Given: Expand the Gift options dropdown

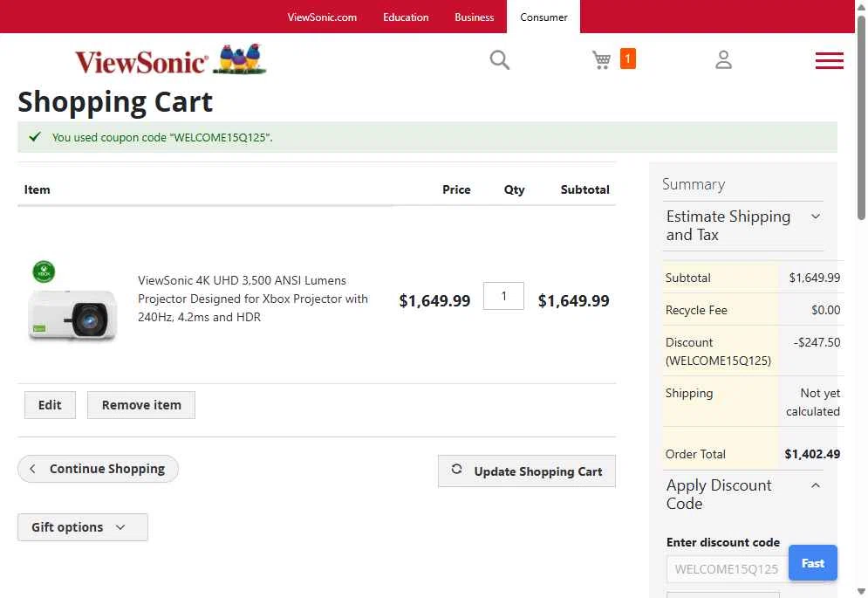Looking at the screenshot, I should coord(83,527).
